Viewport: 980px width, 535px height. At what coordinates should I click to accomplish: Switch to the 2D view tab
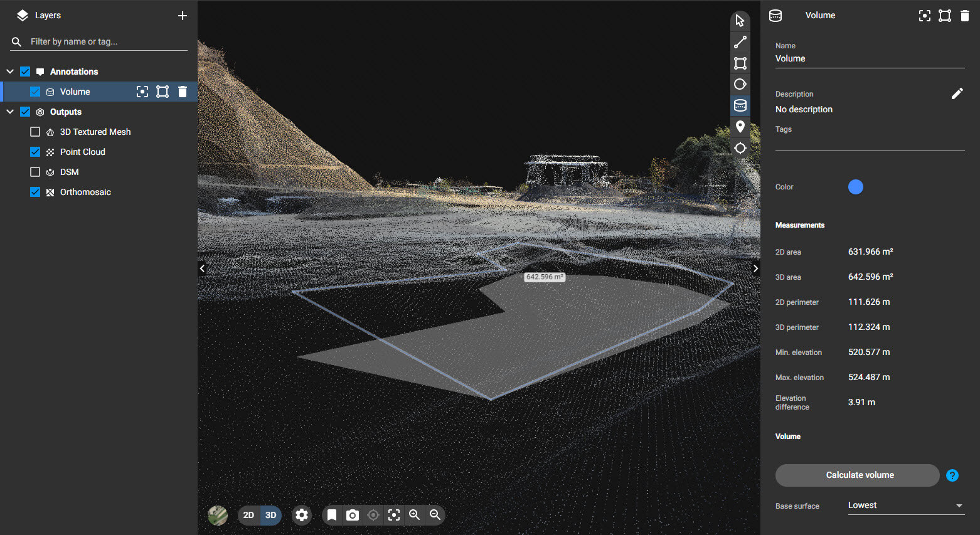(248, 515)
